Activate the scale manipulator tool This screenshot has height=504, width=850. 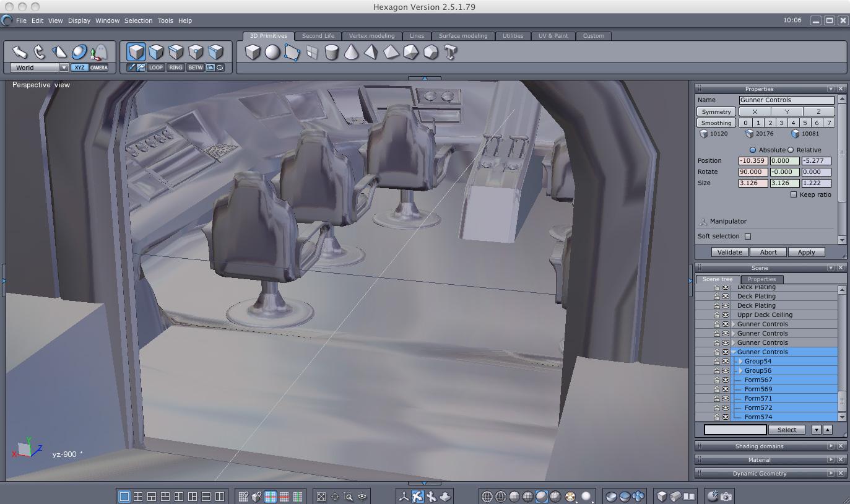point(59,52)
